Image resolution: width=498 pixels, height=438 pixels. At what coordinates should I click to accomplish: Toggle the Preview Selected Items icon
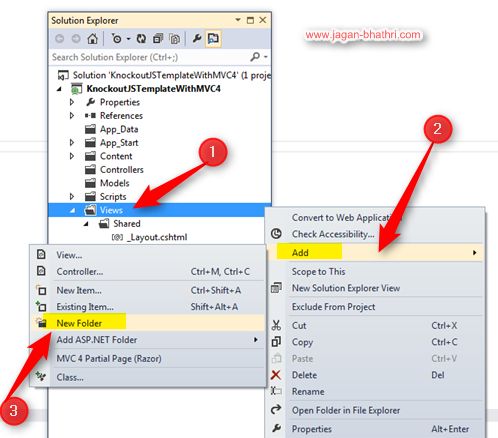[x=213, y=39]
